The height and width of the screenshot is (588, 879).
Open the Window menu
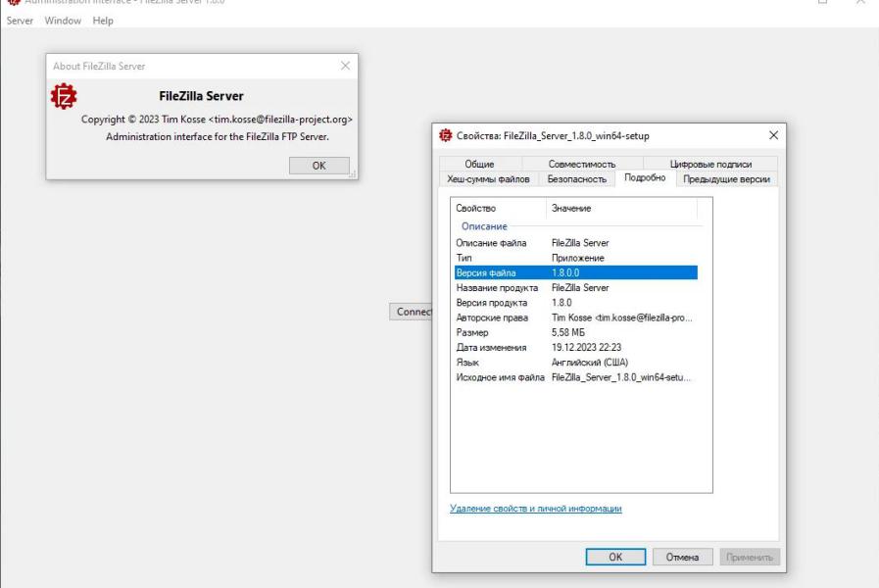tap(63, 21)
